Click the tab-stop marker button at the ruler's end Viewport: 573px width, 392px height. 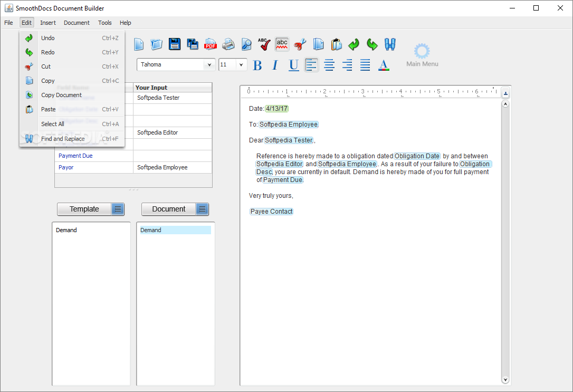click(x=505, y=93)
